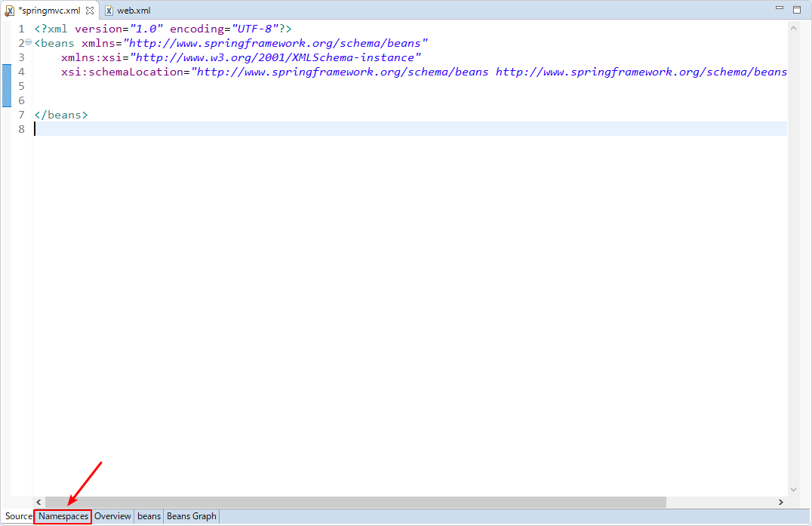The image size is (812, 526).
Task: Click the closing </beans> tag
Action: (61, 115)
